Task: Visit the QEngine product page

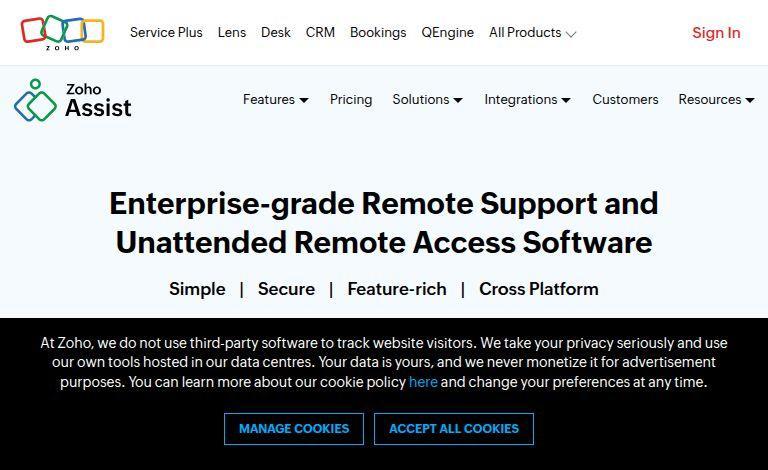Action: tap(447, 33)
